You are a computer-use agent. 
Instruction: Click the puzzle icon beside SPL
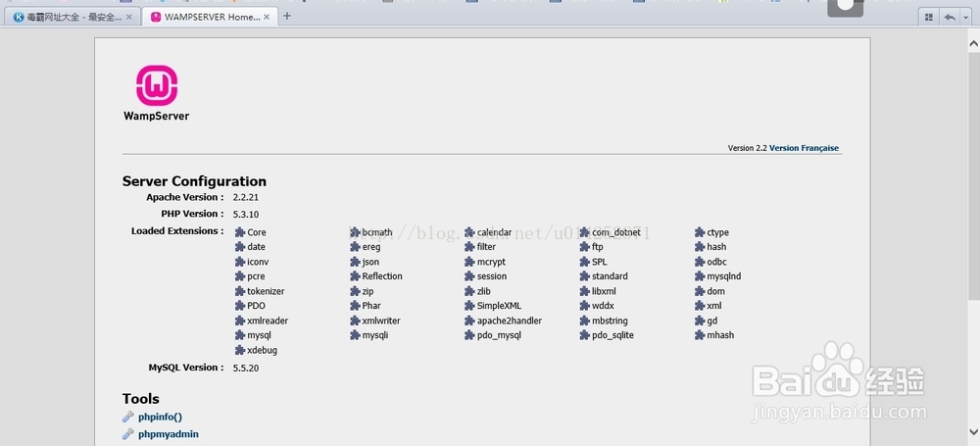[x=585, y=262]
